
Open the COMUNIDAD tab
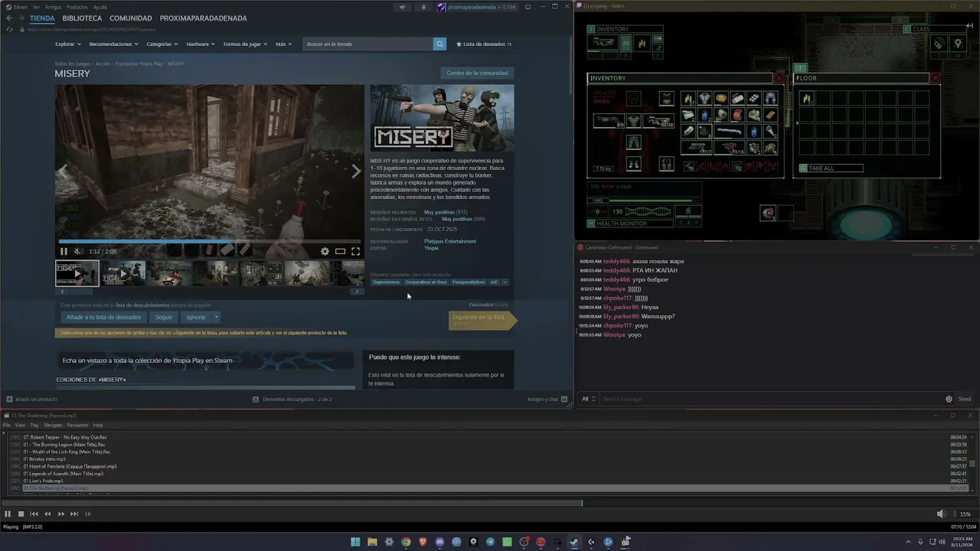131,18
